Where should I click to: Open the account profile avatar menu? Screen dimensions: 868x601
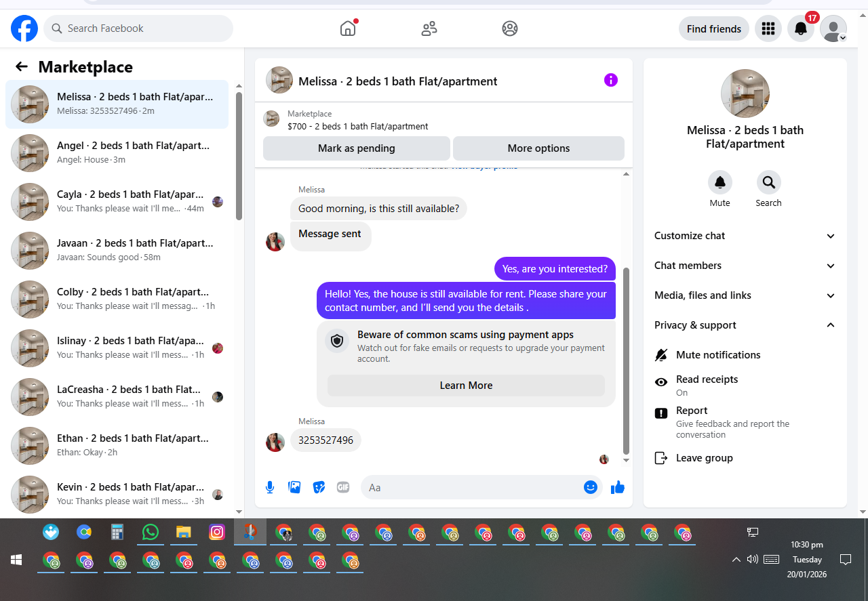click(x=833, y=28)
